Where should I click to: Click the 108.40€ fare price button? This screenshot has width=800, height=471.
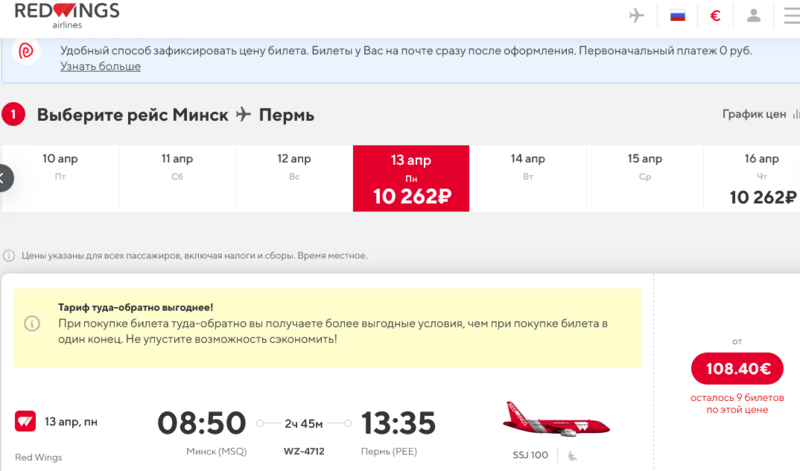737,369
